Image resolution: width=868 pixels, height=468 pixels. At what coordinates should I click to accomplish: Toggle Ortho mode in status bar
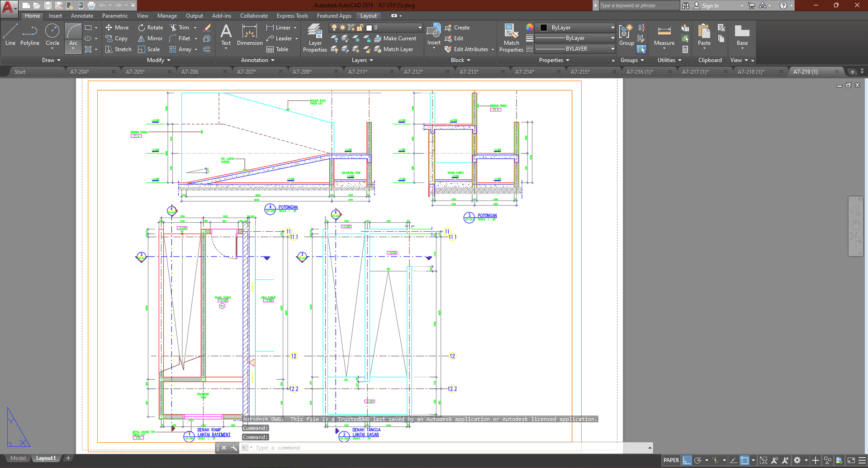(x=687, y=460)
